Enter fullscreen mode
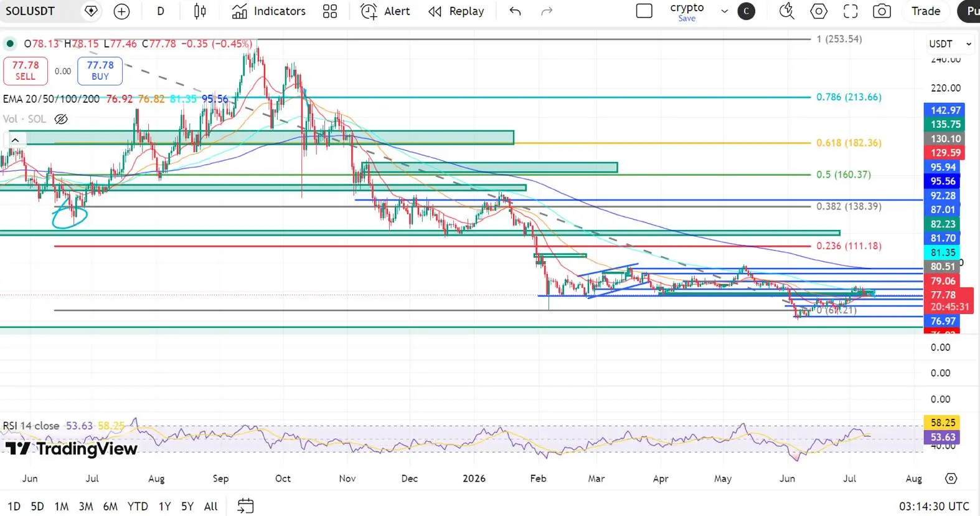 click(x=850, y=11)
